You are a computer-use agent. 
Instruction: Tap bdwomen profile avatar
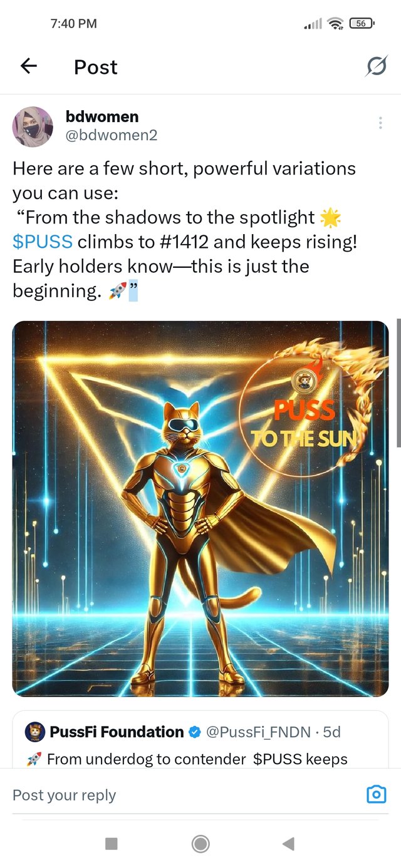pyautogui.click(x=33, y=126)
